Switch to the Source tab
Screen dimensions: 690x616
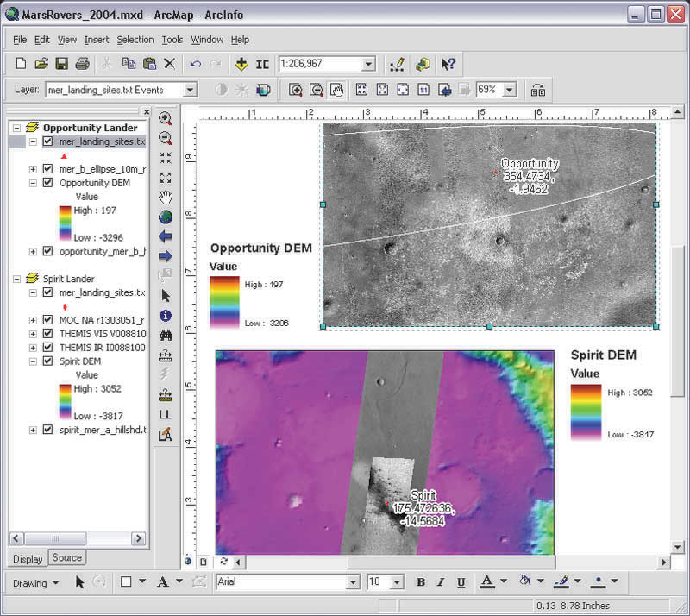tap(67, 558)
